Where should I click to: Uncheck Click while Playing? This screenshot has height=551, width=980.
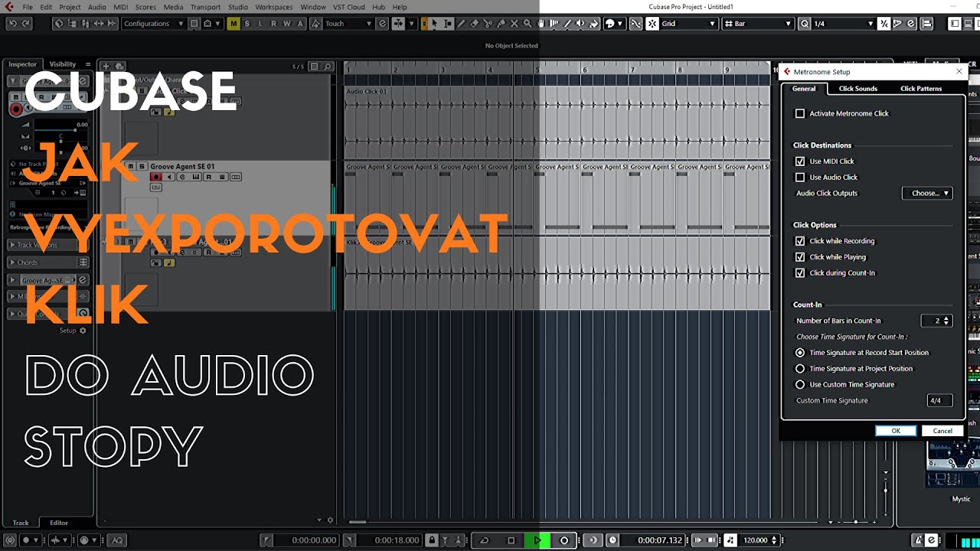tap(800, 257)
